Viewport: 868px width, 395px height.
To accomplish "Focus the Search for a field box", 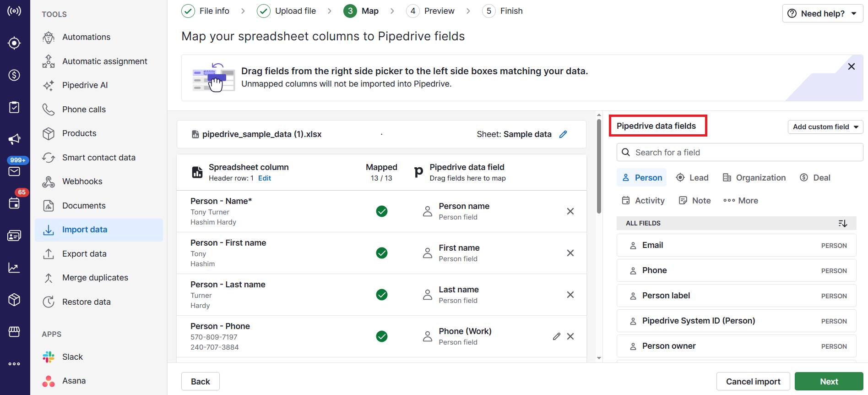I will pyautogui.click(x=740, y=152).
